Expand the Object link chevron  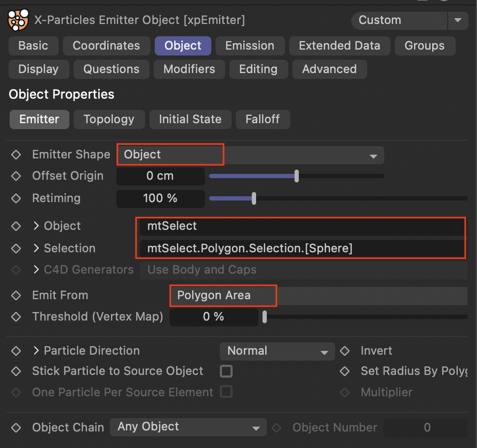pyautogui.click(x=36, y=226)
